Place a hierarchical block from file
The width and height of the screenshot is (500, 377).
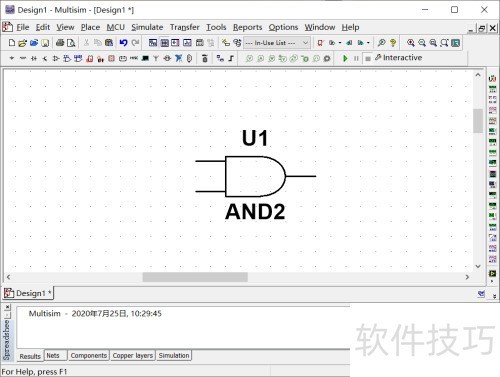220,58
